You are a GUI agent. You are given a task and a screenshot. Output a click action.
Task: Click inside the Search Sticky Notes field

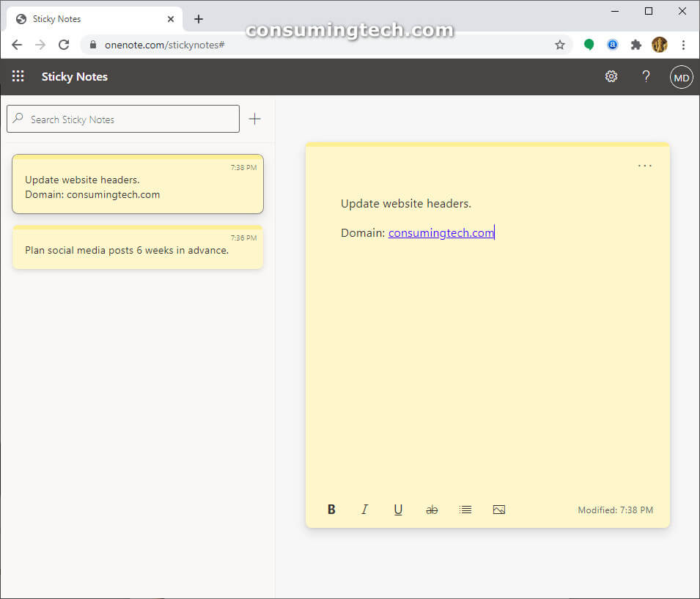pos(122,118)
